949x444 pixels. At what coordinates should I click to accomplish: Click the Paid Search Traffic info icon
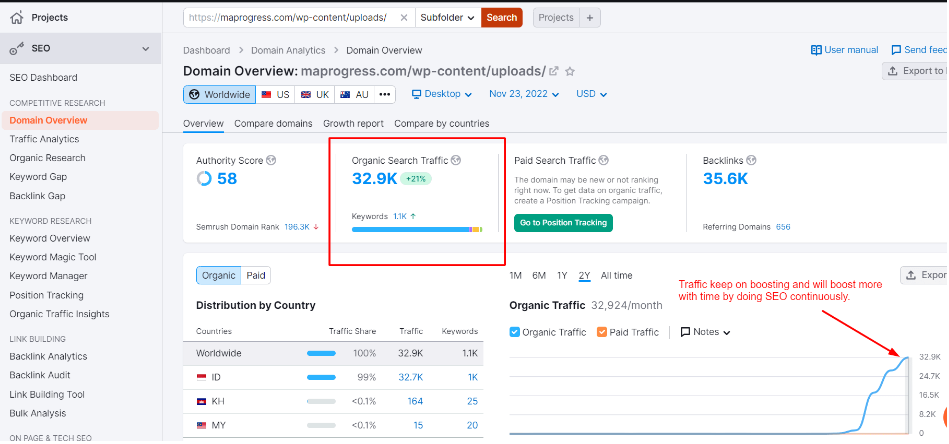tap(603, 160)
